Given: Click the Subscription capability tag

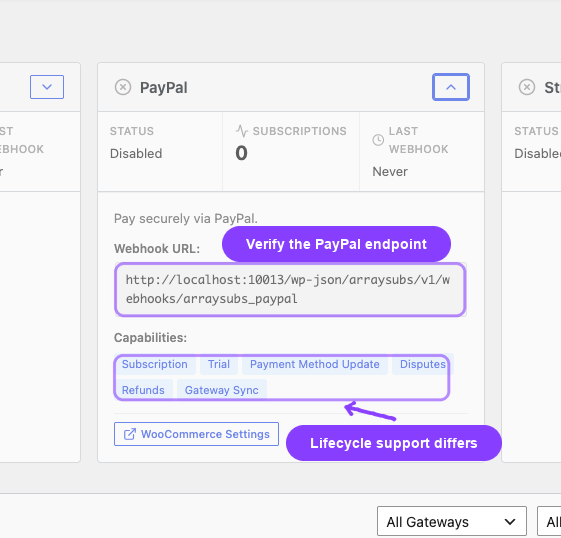Looking at the screenshot, I should tap(155, 364).
